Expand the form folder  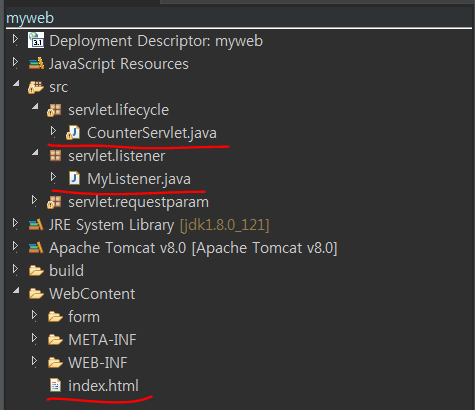point(34,315)
